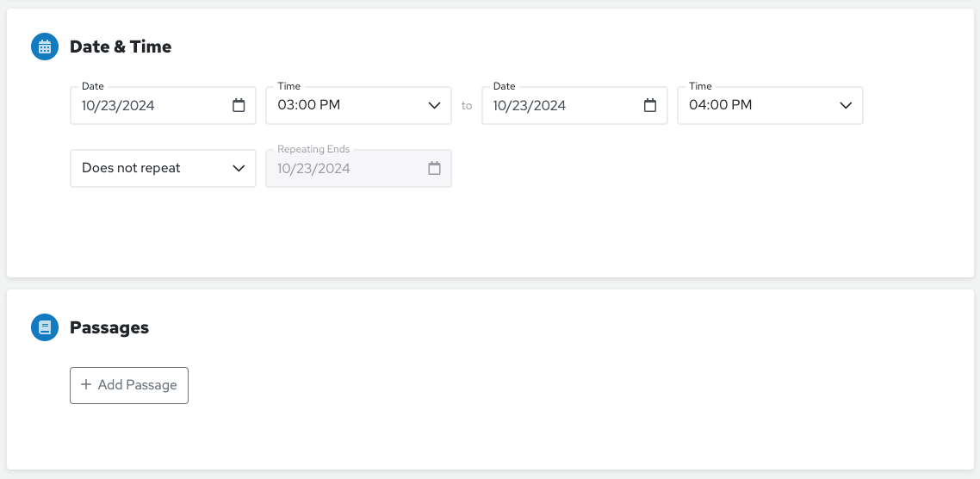Click the "to" separator text

click(x=467, y=106)
